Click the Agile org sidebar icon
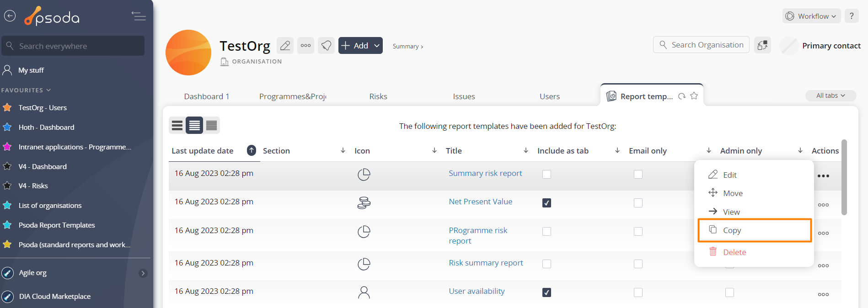Screen dimensions: 868x308 point(8,273)
